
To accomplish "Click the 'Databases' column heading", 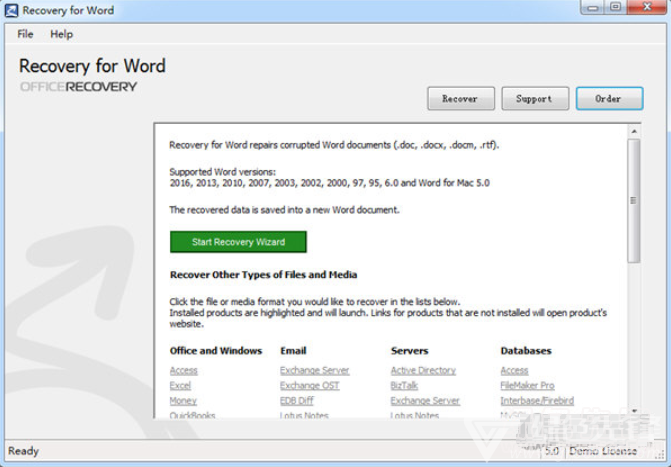I will point(526,351).
